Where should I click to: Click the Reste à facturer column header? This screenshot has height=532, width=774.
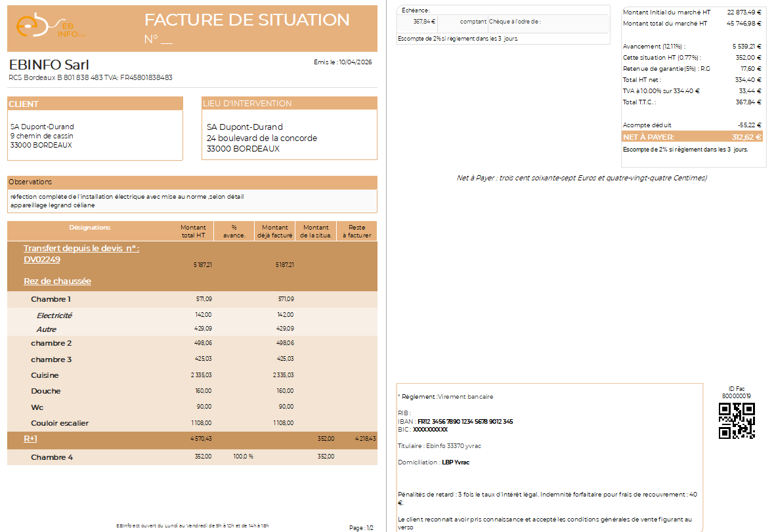(x=356, y=231)
